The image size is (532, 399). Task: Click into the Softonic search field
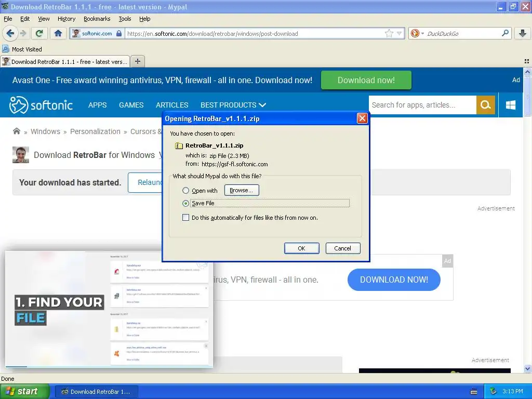point(422,105)
